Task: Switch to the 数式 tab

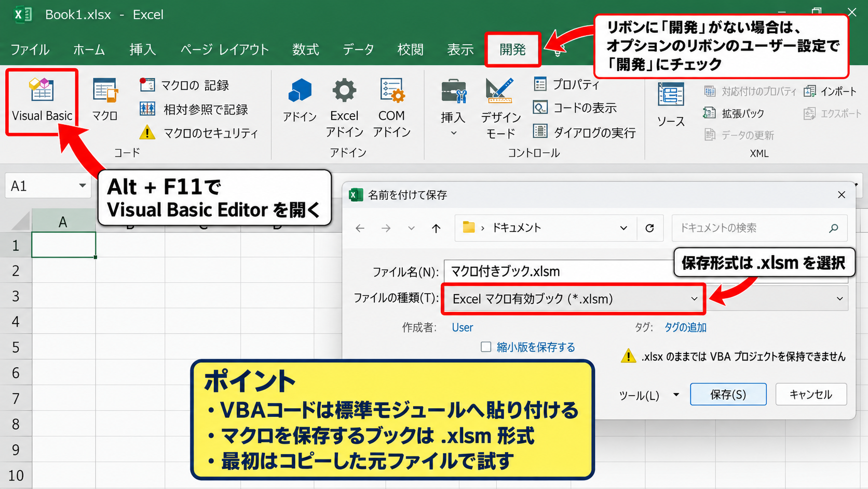Action: 305,49
